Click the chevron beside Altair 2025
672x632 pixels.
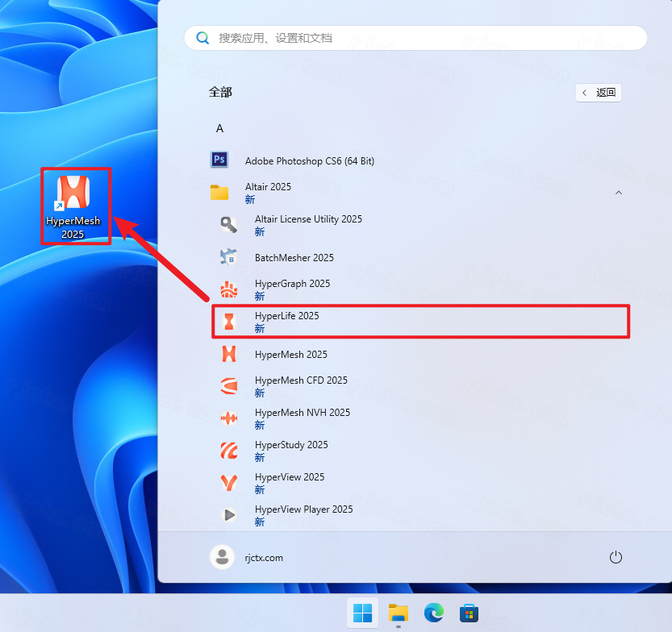pos(619,193)
